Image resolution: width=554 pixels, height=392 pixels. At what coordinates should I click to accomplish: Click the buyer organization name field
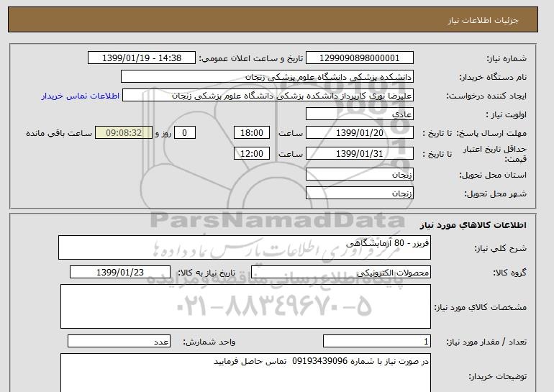click(267, 77)
